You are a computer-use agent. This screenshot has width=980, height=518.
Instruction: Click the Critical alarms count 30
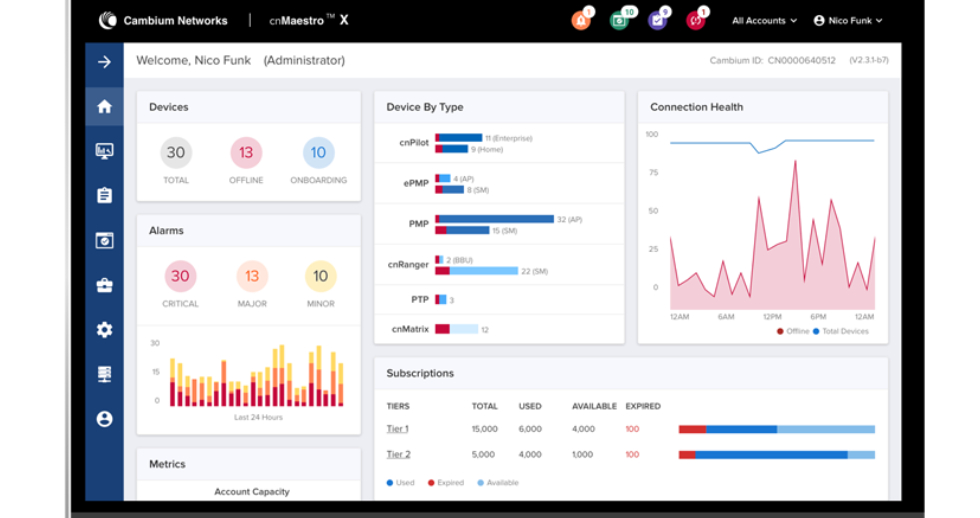pyautogui.click(x=181, y=276)
